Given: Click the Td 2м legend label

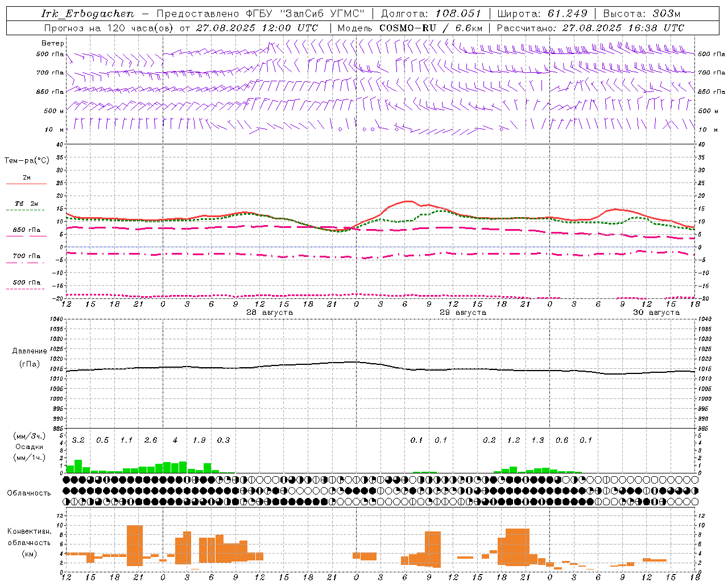Looking at the screenshot, I should (x=27, y=203).
